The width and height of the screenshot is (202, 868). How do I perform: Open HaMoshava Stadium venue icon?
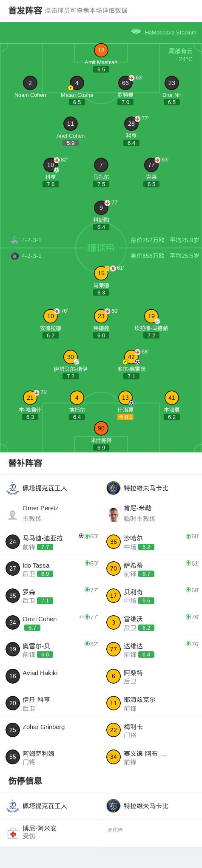click(136, 31)
